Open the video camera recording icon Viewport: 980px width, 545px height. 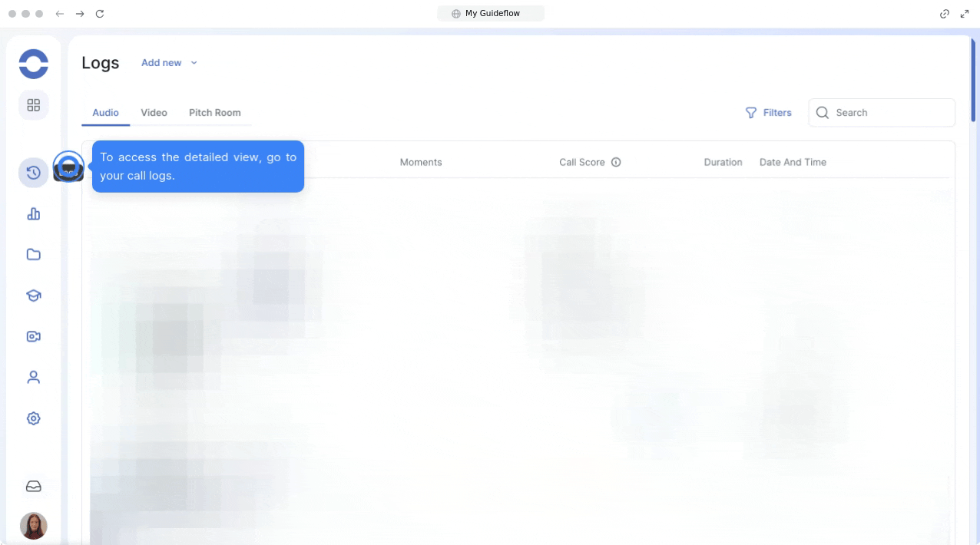coord(34,336)
